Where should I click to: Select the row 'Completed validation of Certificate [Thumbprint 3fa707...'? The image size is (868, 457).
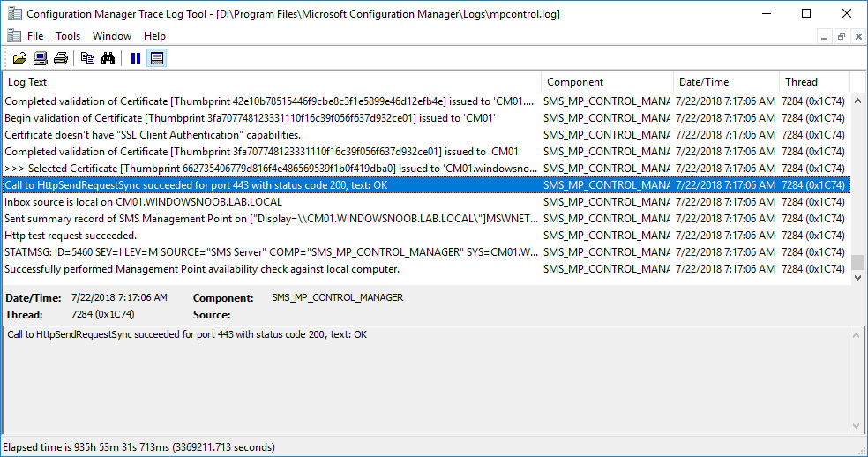point(426,151)
